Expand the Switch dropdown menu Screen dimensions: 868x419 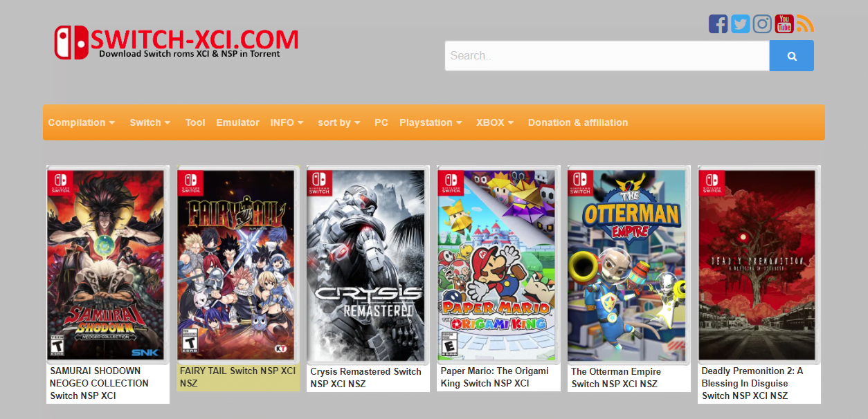point(150,122)
